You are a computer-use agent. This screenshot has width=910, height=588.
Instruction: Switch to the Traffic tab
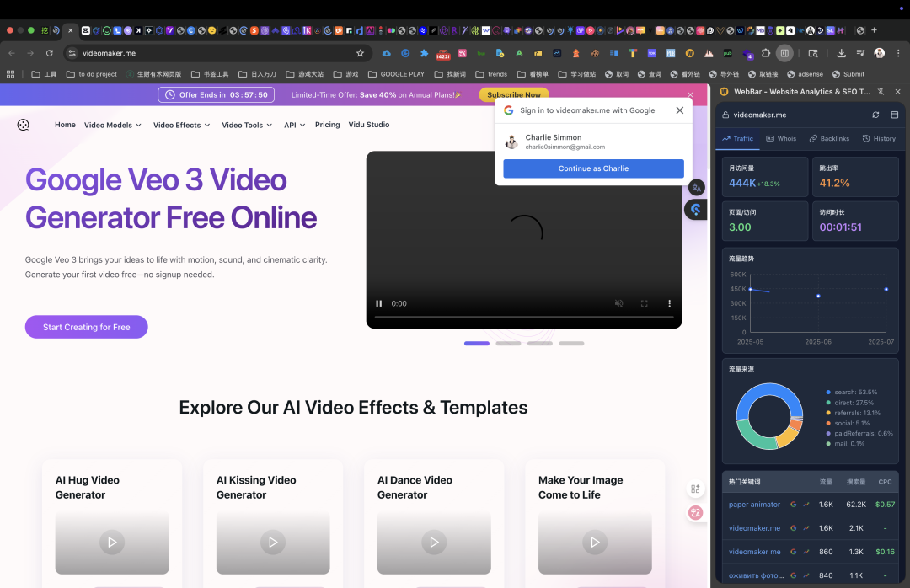(737, 139)
